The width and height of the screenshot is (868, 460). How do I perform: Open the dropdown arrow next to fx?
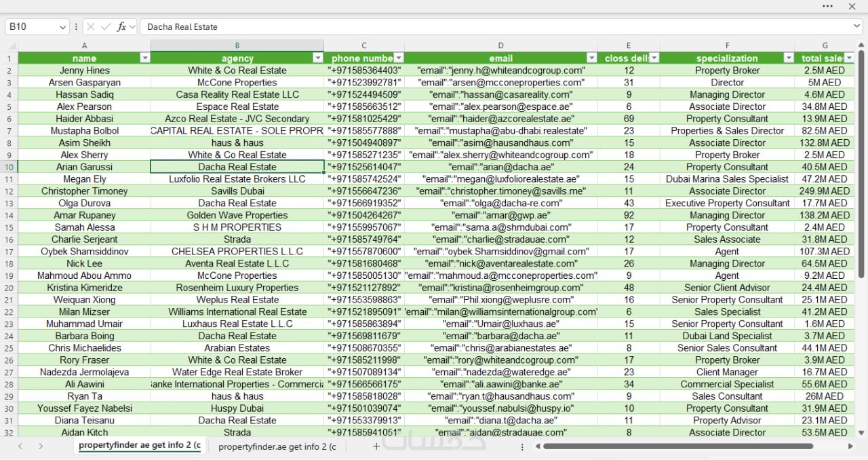(x=132, y=26)
